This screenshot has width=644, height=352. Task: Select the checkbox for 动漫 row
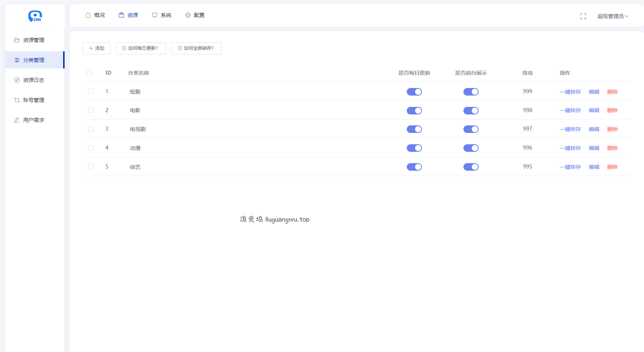pyautogui.click(x=91, y=148)
